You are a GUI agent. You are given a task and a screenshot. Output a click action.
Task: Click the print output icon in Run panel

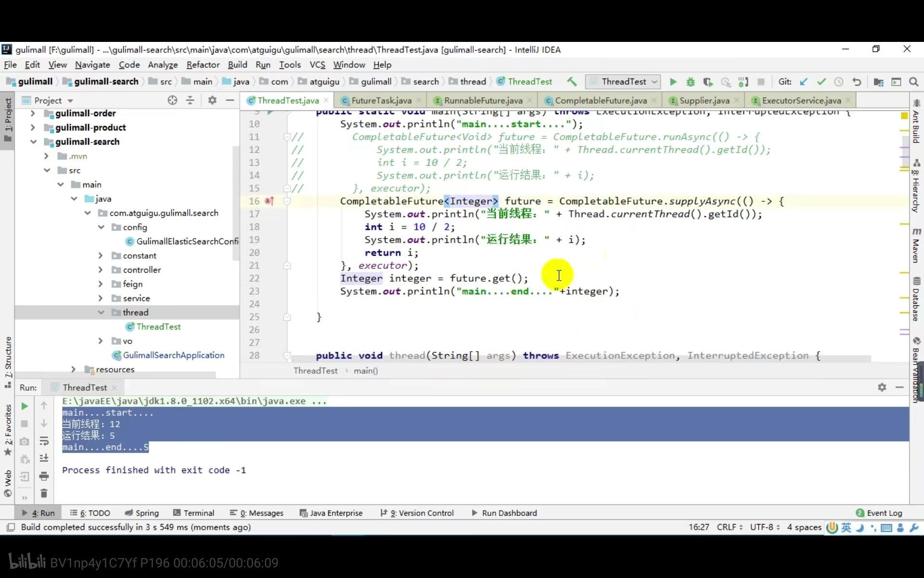coord(44,476)
